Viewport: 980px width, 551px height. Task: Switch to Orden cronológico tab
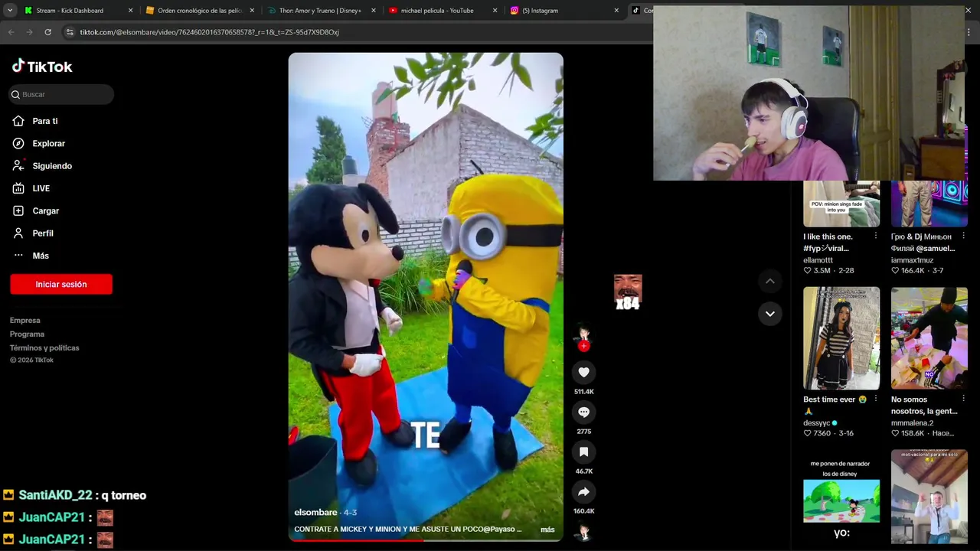point(200,11)
